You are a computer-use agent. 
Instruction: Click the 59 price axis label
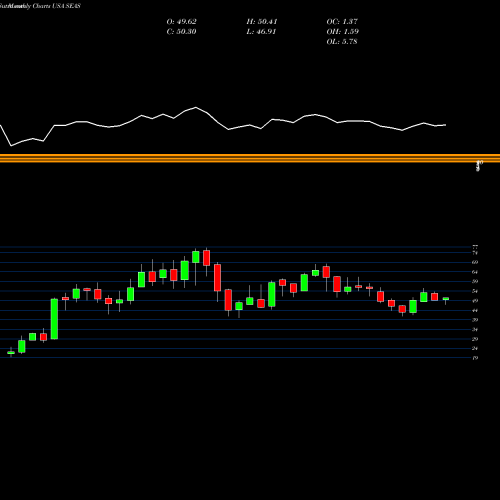click(475, 281)
